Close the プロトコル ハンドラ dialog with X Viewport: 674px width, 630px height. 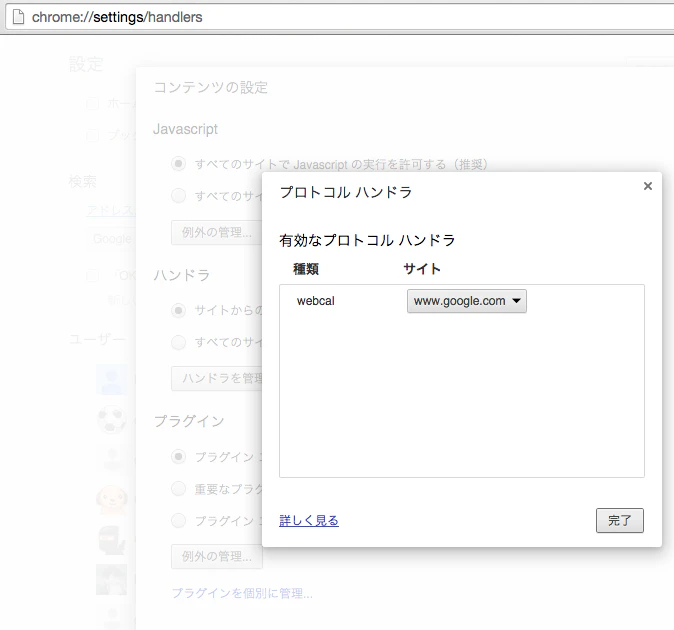(647, 186)
